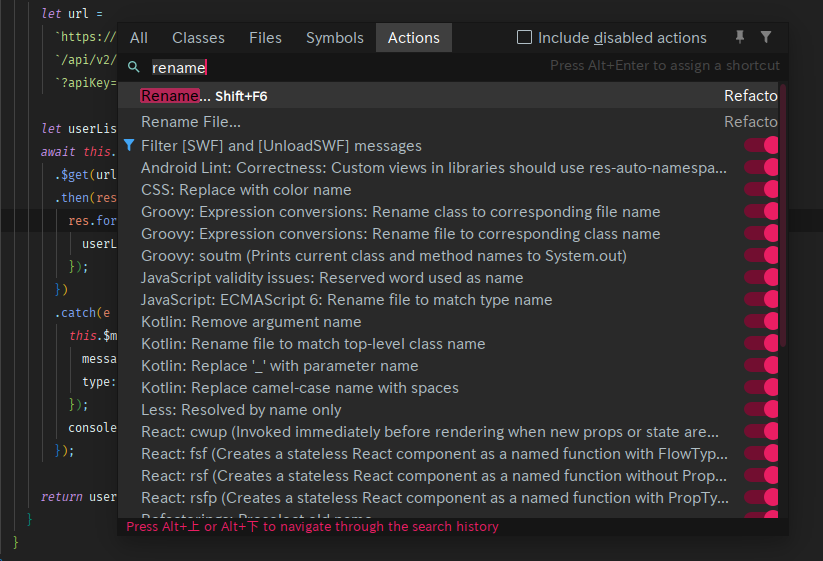Toggle Groovy soutm live template switch
Viewport: 823px width, 561px height.
762,256
